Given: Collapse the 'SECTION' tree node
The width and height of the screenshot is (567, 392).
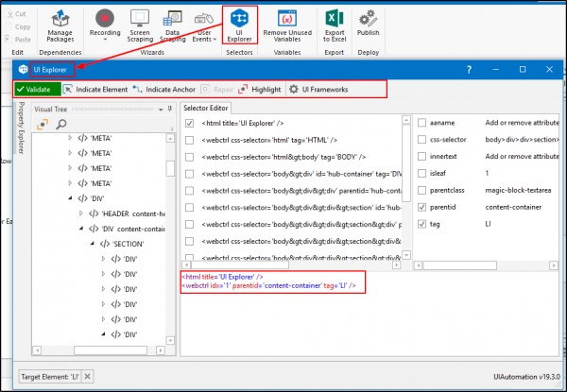Looking at the screenshot, I should (93, 244).
